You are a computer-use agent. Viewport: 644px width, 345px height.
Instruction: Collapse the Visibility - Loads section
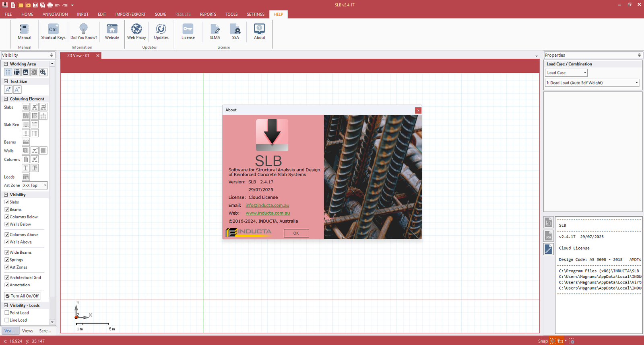[6, 305]
